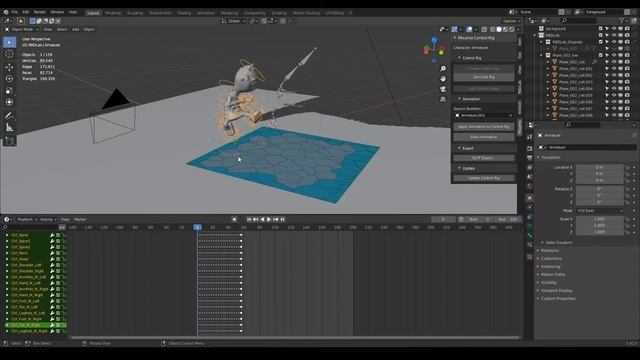Select the Select Box tool in viewport toolbar
Image resolution: width=640 pixels, height=360 pixels.
9,42
